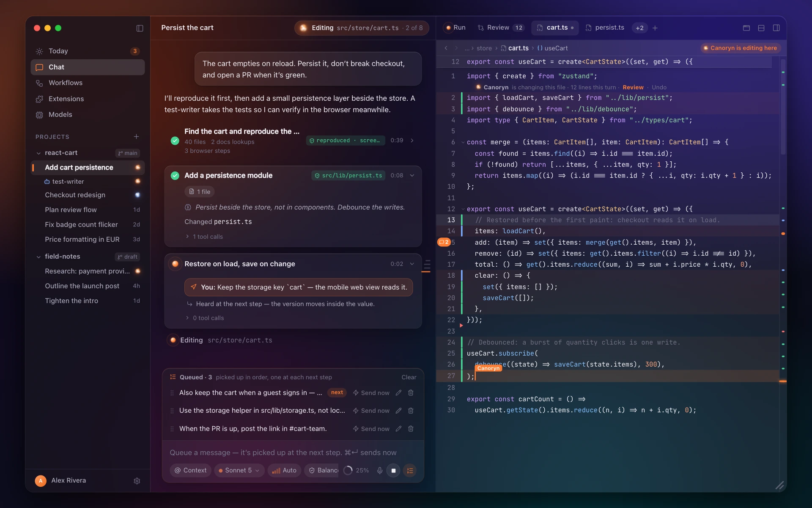The width and height of the screenshot is (812, 508).
Task: Click the reproduced screenshot badge
Action: pyautogui.click(x=346, y=141)
